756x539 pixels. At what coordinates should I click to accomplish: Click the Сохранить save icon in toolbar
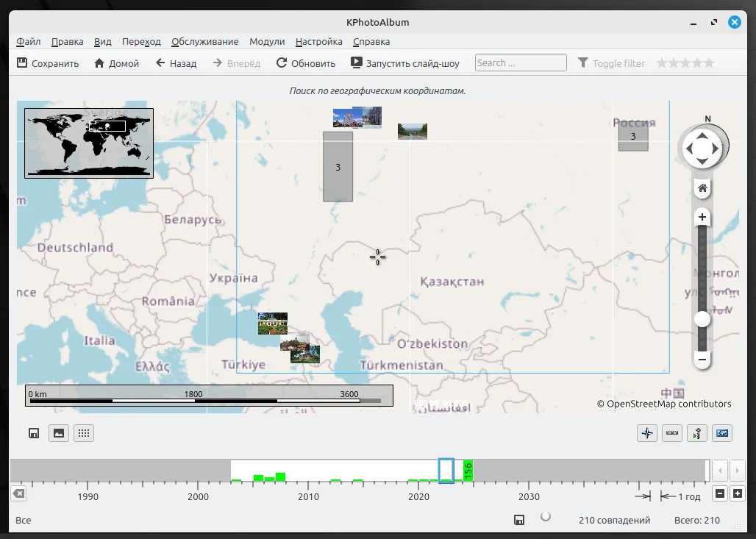click(x=22, y=63)
